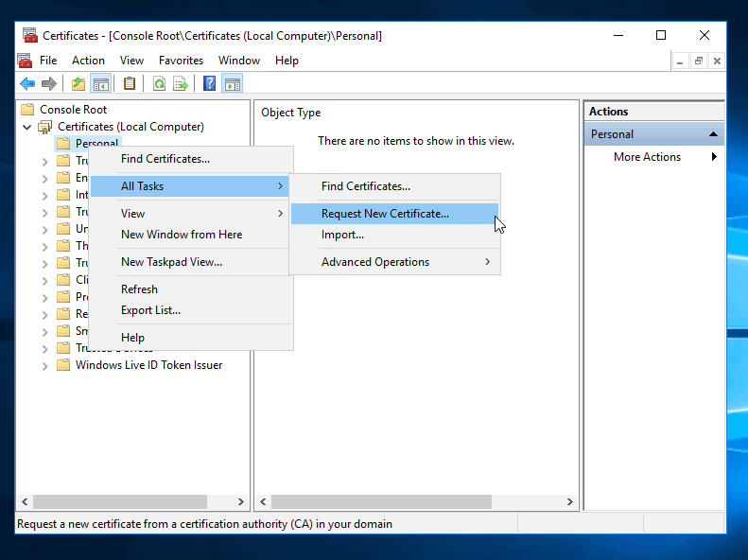Click the Forward arrow toolbar icon
748x560 pixels.
point(48,84)
